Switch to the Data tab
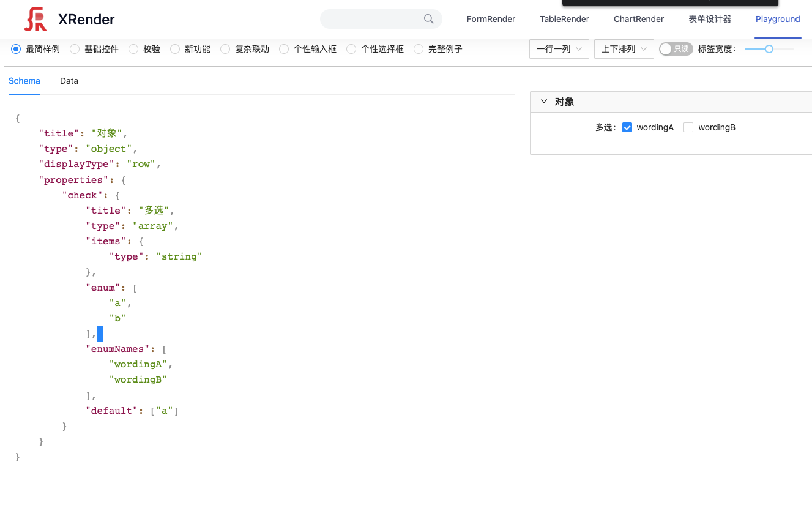 [69, 81]
